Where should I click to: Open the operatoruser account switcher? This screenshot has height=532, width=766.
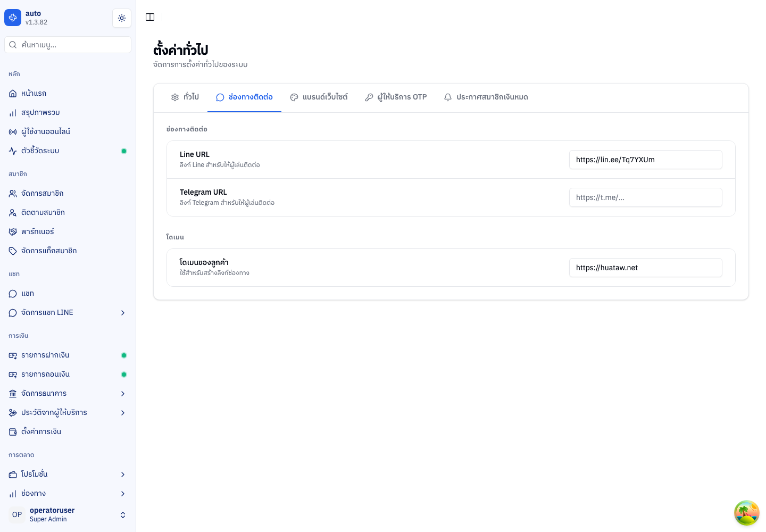(68, 514)
